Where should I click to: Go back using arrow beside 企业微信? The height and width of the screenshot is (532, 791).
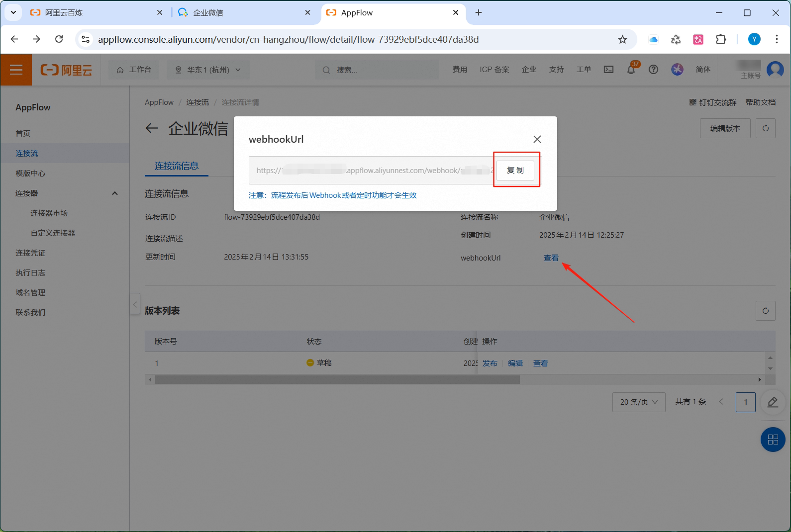tap(152, 128)
